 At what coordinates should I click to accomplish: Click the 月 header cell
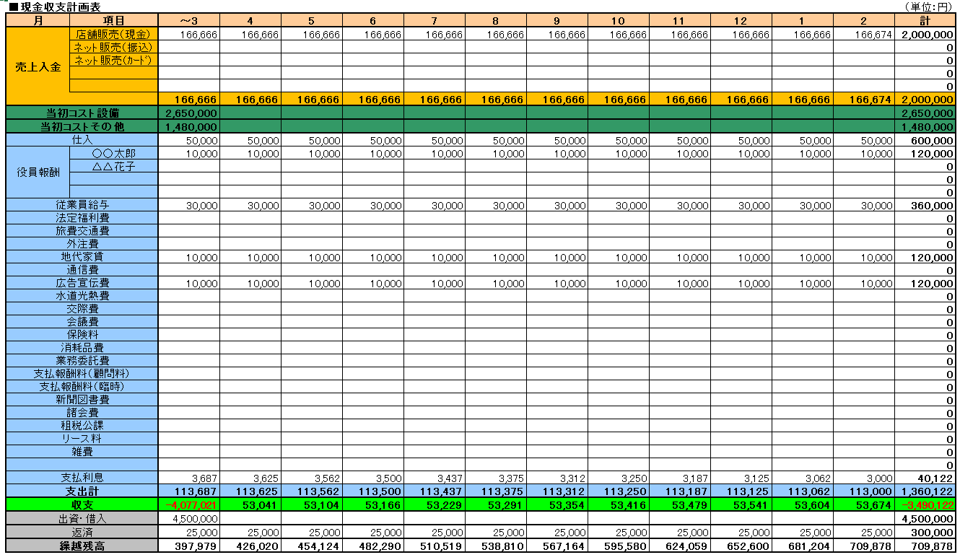coord(38,21)
